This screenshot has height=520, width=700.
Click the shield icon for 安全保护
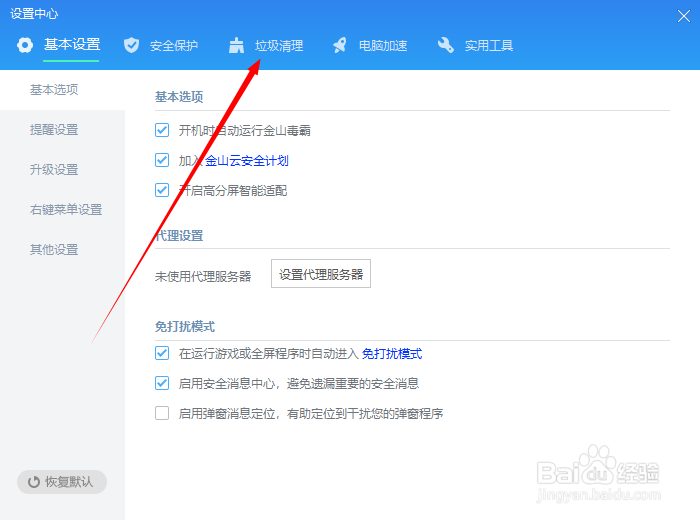click(x=131, y=45)
